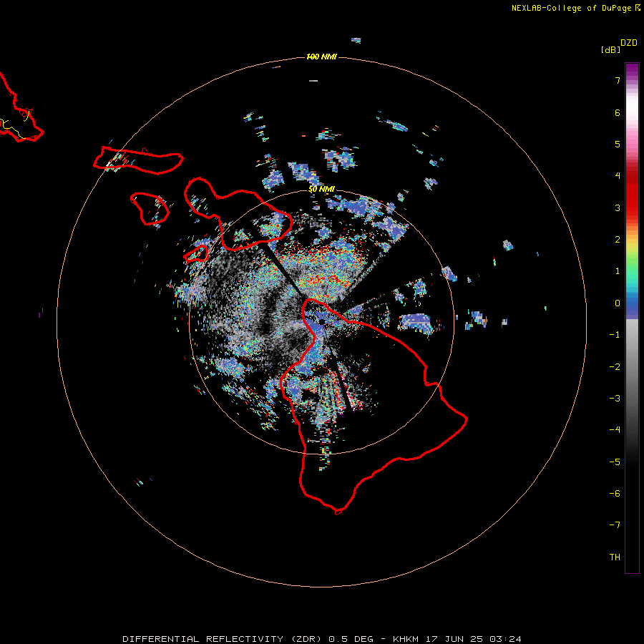Click the 6 value on the scale
Screen dimensions: 644x644
[618, 112]
